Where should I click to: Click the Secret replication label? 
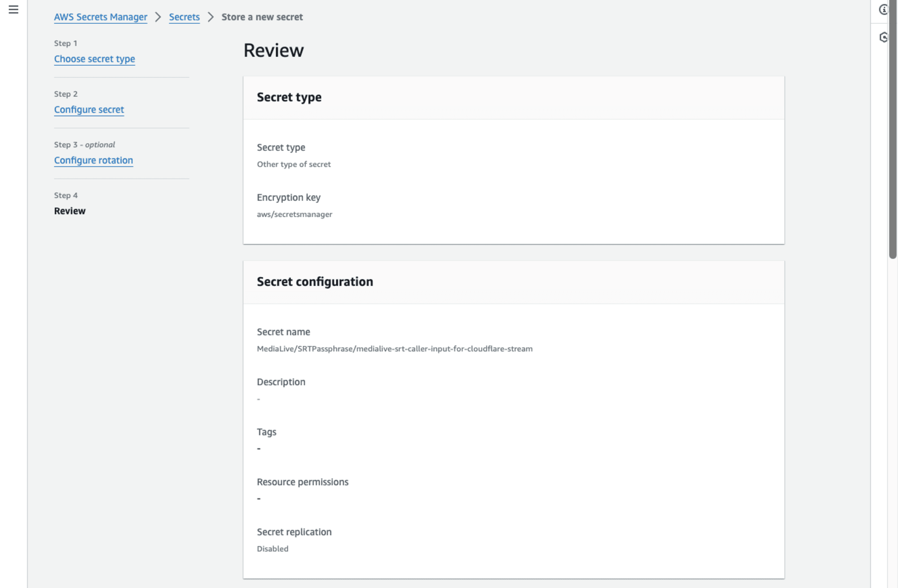[x=294, y=532]
